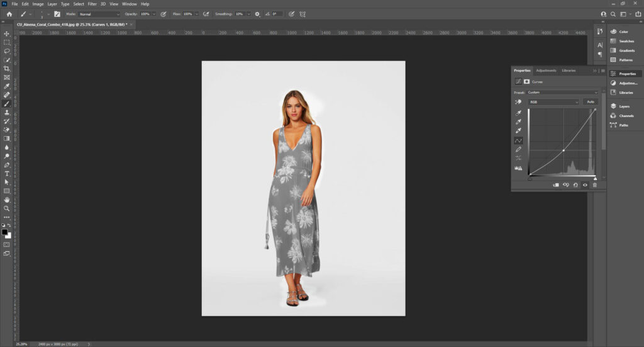Open the smoothing options gear menu
The height and width of the screenshot is (347, 644).
257,14
